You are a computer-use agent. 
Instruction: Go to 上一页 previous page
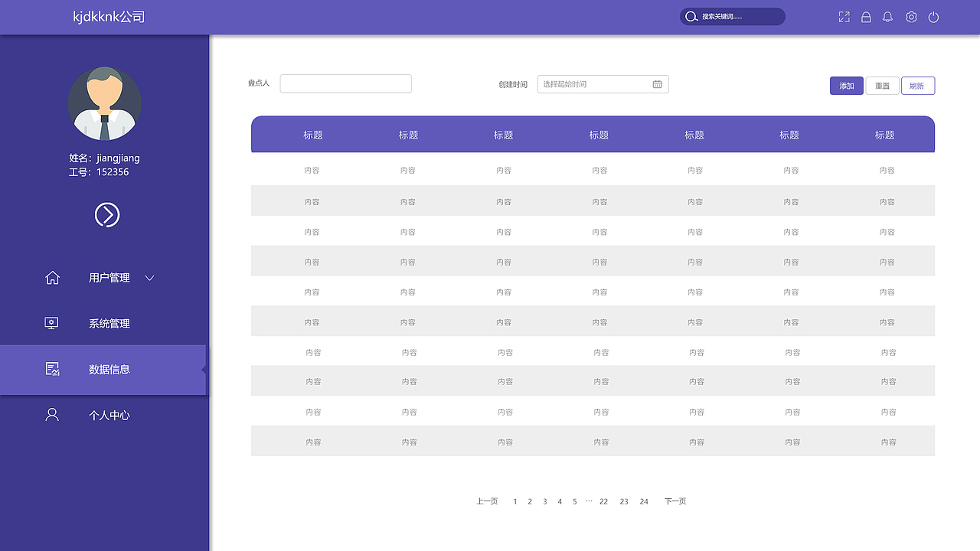coord(487,501)
